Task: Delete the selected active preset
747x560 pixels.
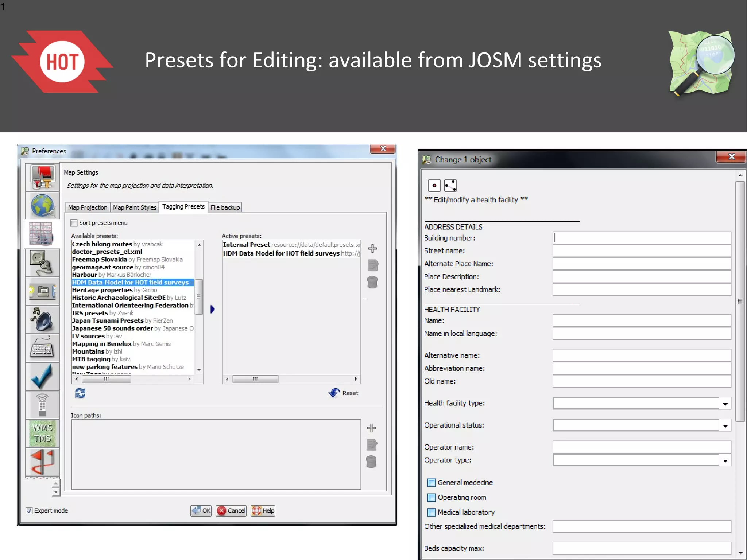Action: 372,282
